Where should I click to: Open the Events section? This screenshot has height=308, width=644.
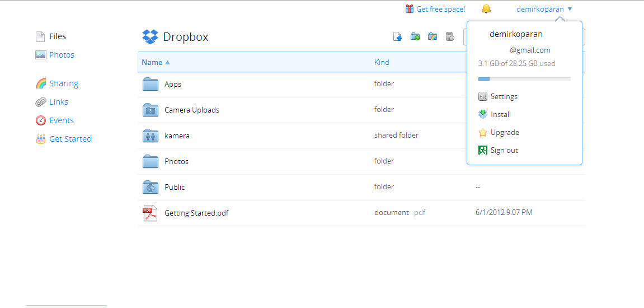62,120
